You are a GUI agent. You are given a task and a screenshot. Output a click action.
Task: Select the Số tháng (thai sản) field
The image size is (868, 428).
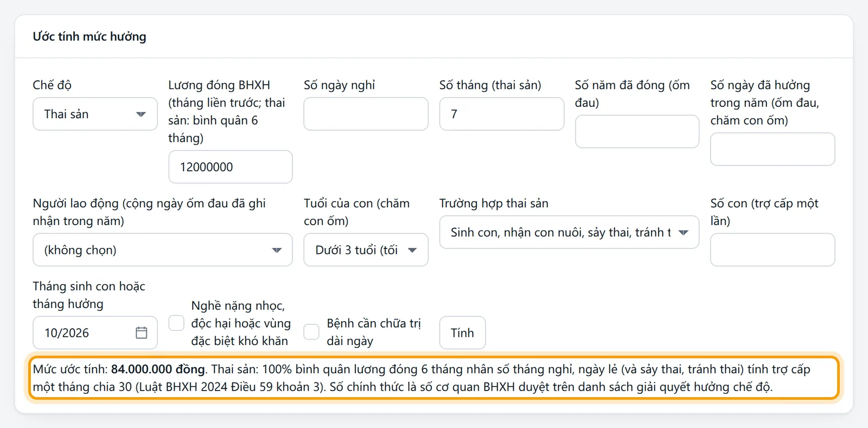coord(502,114)
